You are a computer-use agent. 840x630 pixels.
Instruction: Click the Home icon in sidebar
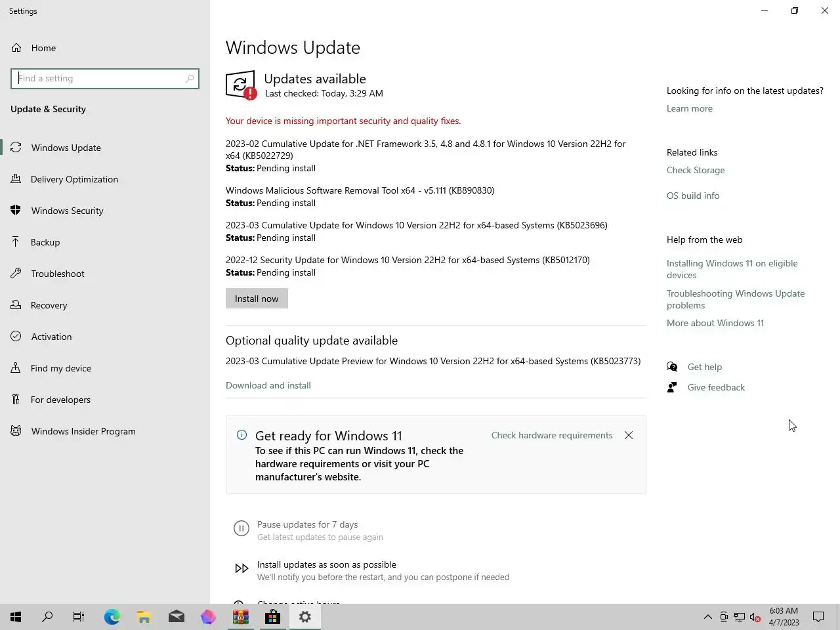tap(16, 48)
